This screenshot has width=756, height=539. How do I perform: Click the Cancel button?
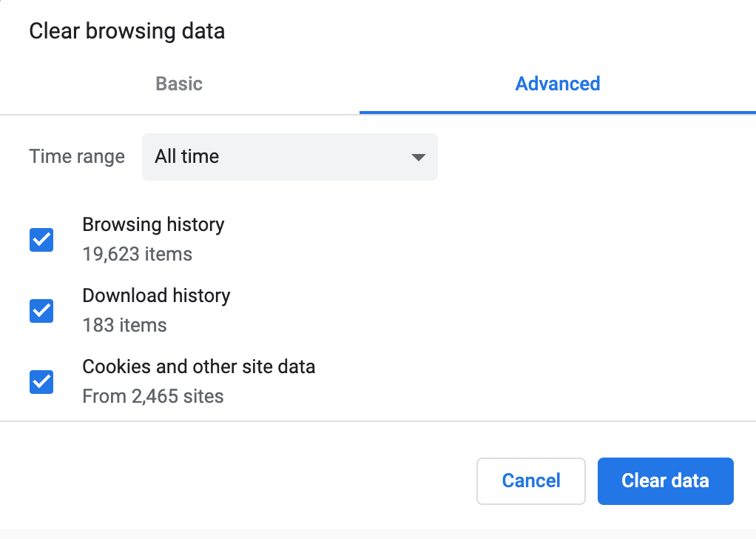point(530,481)
